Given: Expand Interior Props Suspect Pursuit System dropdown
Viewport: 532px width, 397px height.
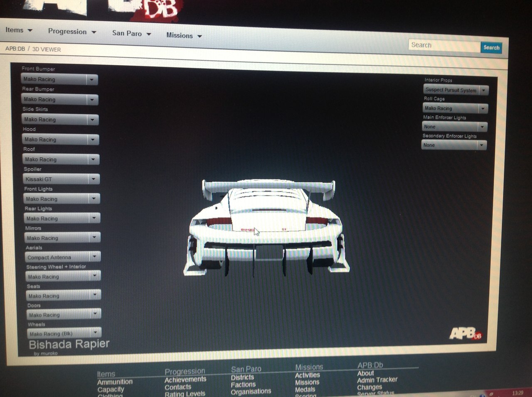Looking at the screenshot, I should coord(456,90).
